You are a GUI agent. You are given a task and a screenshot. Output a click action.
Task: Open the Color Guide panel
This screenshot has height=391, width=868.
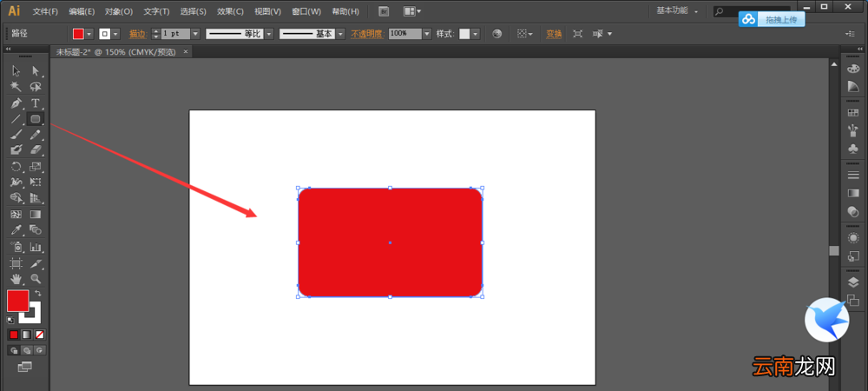click(853, 86)
